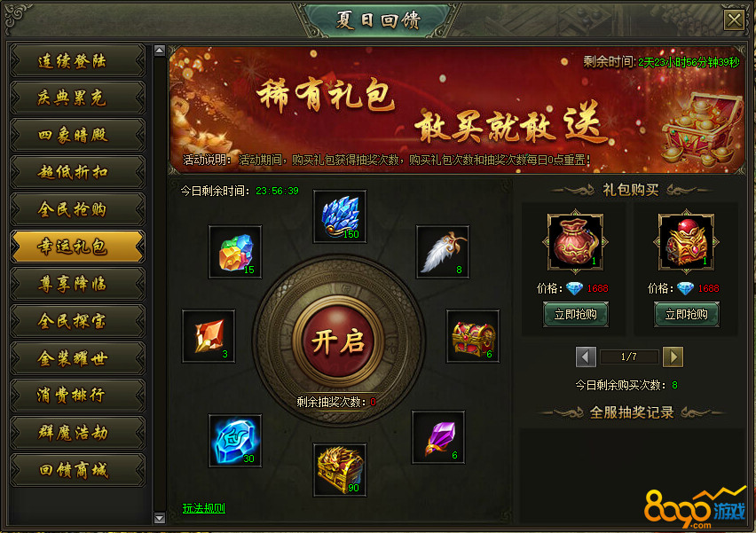
Task: Select the golden armor gift pack icon
Action: tap(686, 242)
